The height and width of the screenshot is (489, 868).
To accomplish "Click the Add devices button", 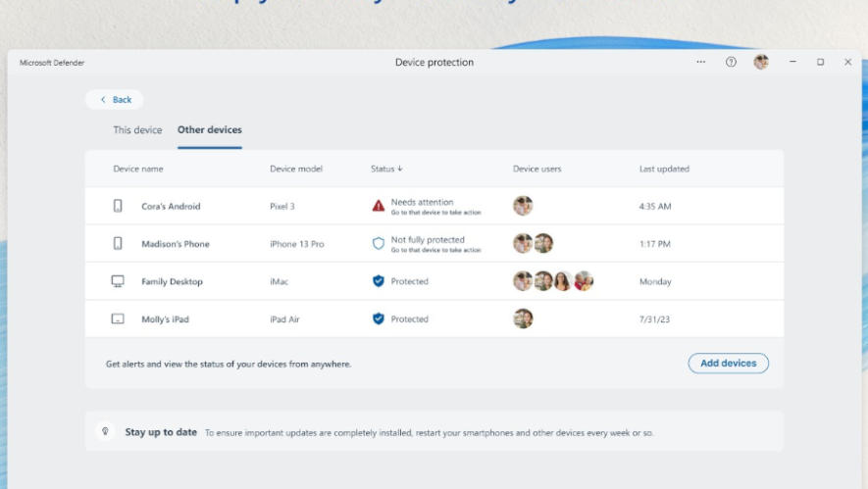I will (x=728, y=363).
